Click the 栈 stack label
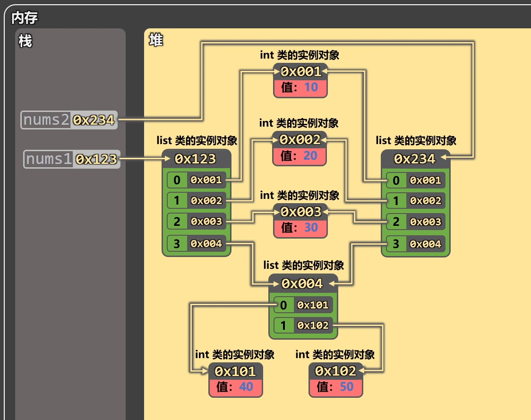 point(26,41)
